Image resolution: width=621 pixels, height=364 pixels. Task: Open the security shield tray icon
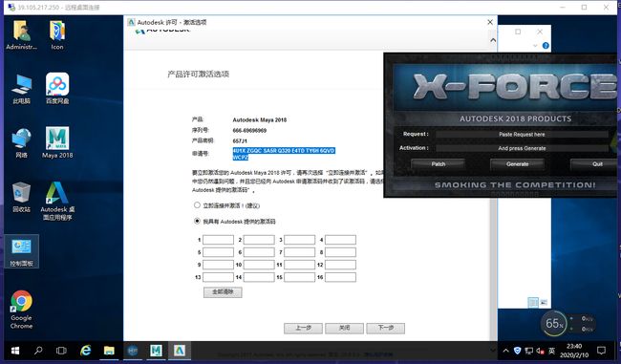517,351
